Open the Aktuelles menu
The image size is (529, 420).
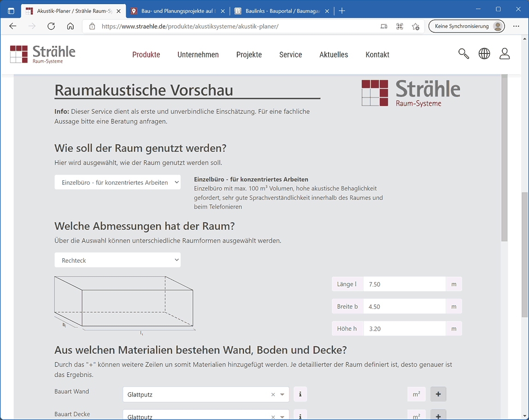tap(334, 55)
